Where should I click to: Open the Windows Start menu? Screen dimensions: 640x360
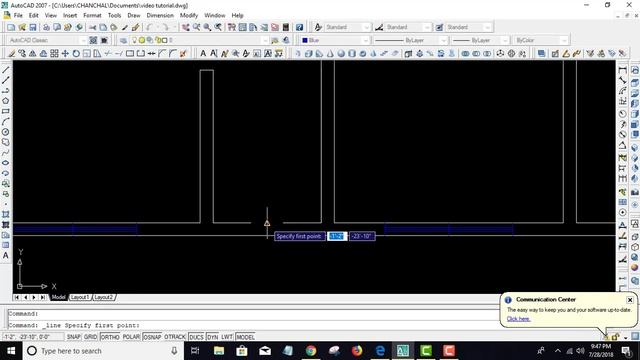coord(11,351)
